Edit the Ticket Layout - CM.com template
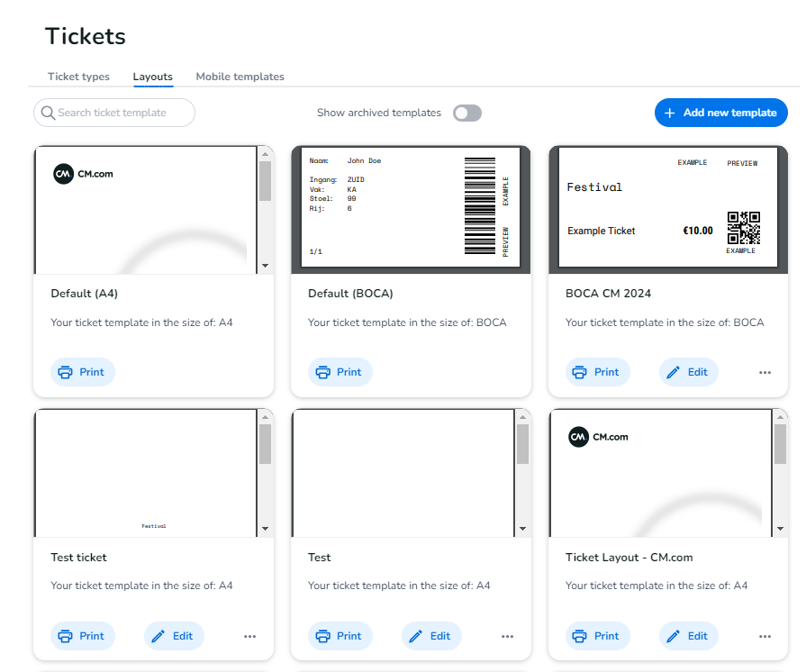 pyautogui.click(x=688, y=636)
